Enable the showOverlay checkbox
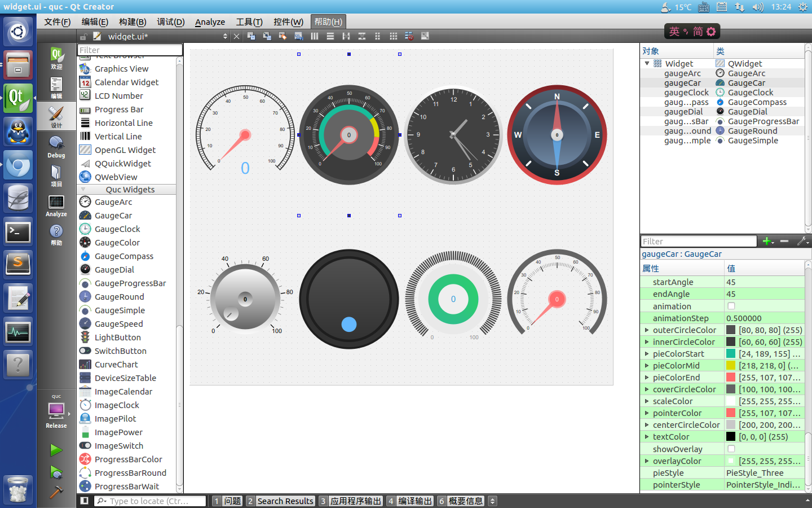This screenshot has height=508, width=812. click(731, 449)
